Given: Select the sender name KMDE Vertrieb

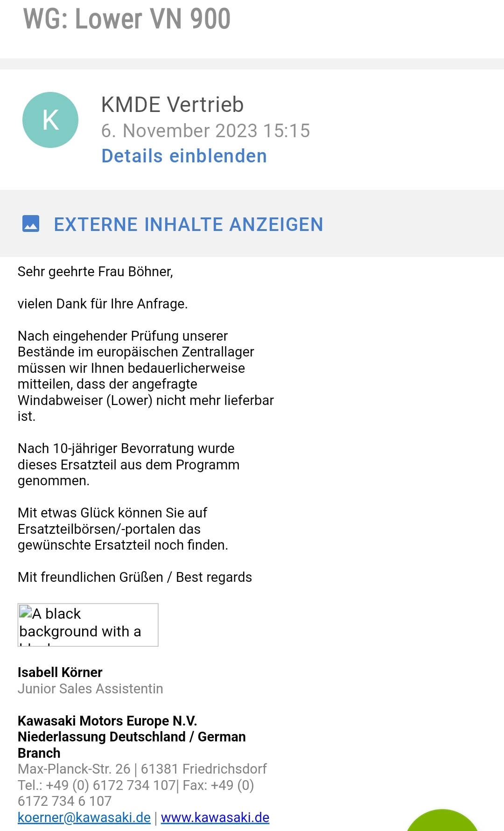Looking at the screenshot, I should (172, 105).
